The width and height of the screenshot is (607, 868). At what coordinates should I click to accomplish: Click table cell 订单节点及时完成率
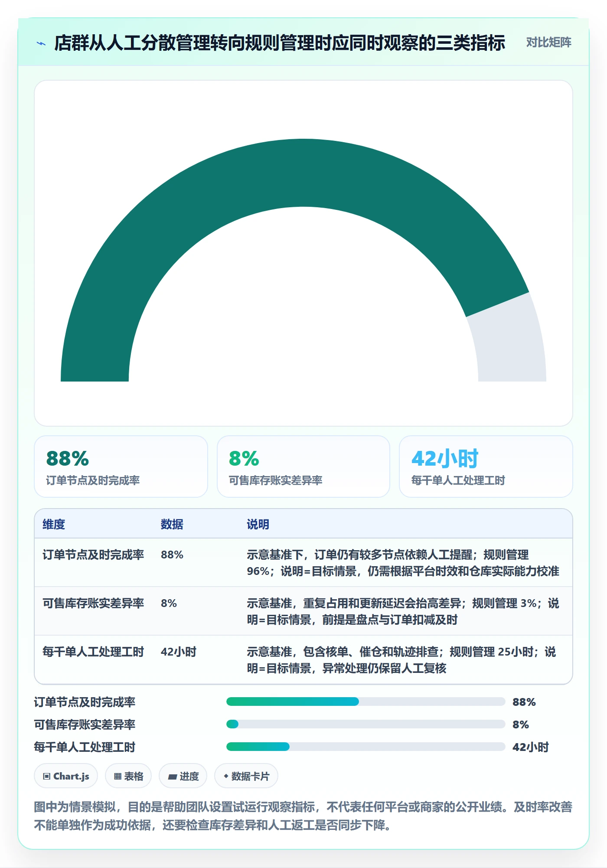coord(93,555)
